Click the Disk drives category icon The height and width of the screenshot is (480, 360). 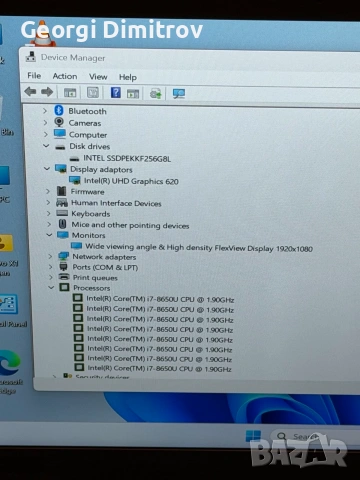[x=60, y=147]
